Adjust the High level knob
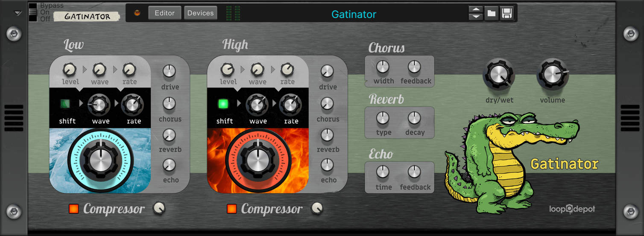 [x=227, y=69]
